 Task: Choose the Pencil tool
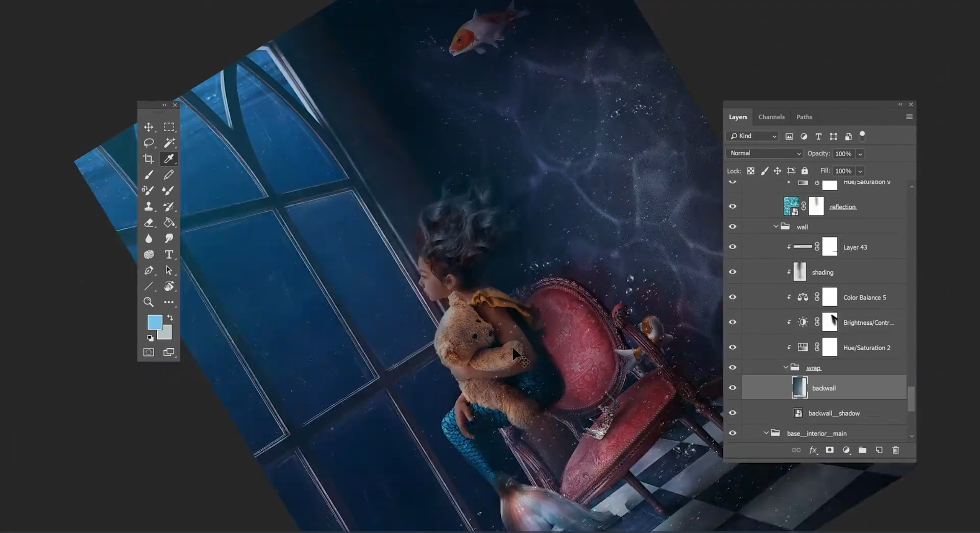[x=169, y=175]
